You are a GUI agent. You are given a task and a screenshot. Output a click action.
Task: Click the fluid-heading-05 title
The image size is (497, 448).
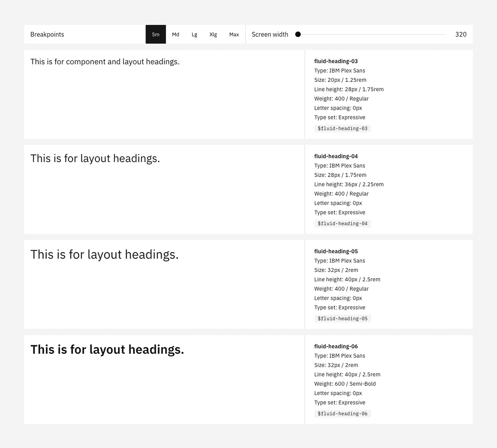336,251
